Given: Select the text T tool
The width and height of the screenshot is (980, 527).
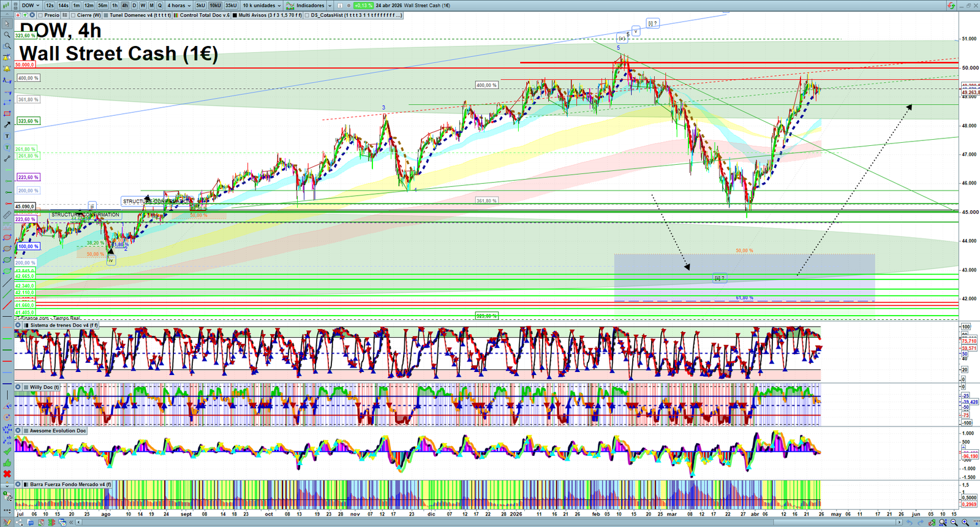Looking at the screenshot, I should pos(7,136).
